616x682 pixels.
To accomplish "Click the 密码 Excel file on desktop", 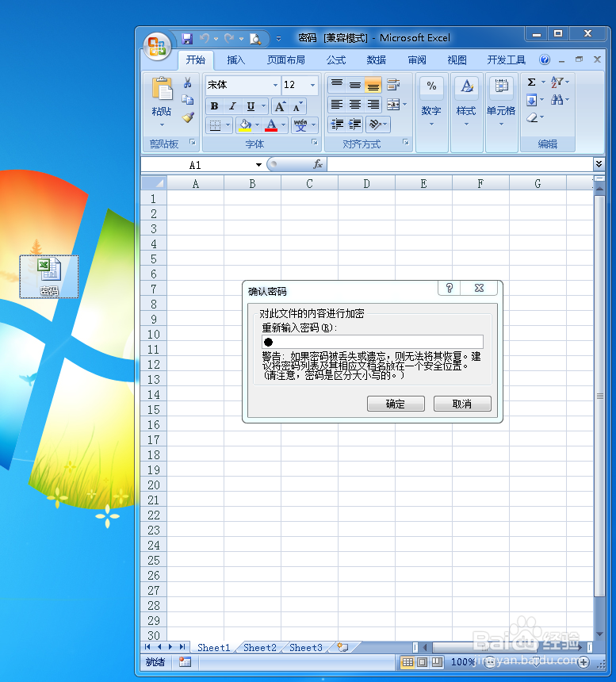I will pyautogui.click(x=49, y=277).
